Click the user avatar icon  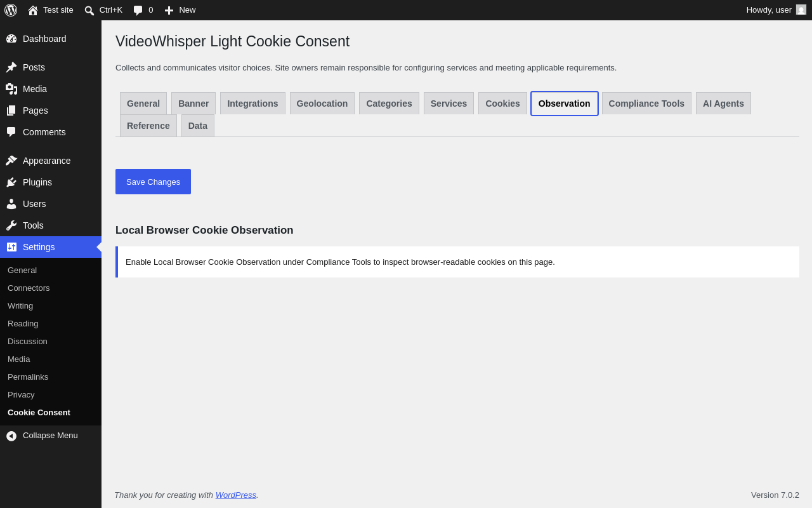tap(801, 10)
